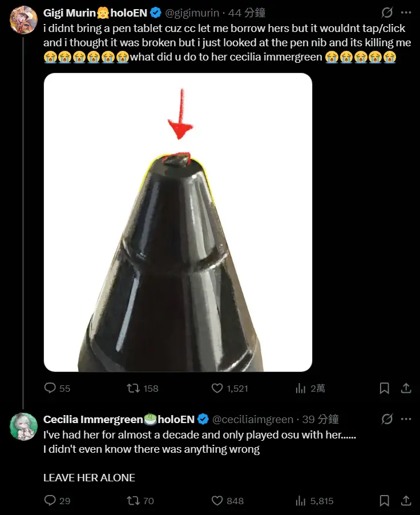The width and height of the screenshot is (420, 515).
Task: Open Grok icon on Cecilia's reply
Action: [386, 419]
